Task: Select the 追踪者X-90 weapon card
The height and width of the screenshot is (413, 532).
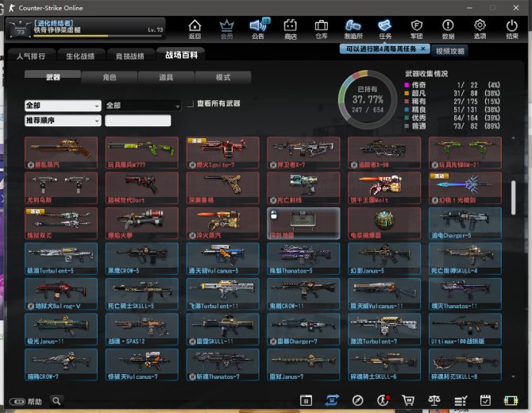Action: [x=384, y=152]
